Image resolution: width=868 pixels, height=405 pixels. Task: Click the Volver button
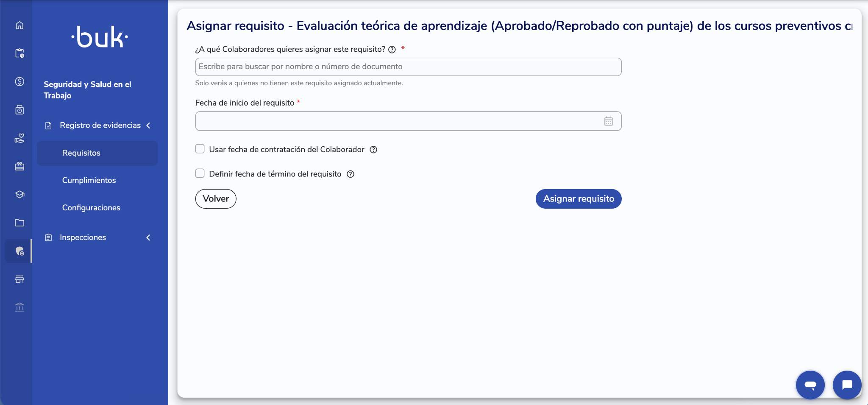tap(216, 199)
